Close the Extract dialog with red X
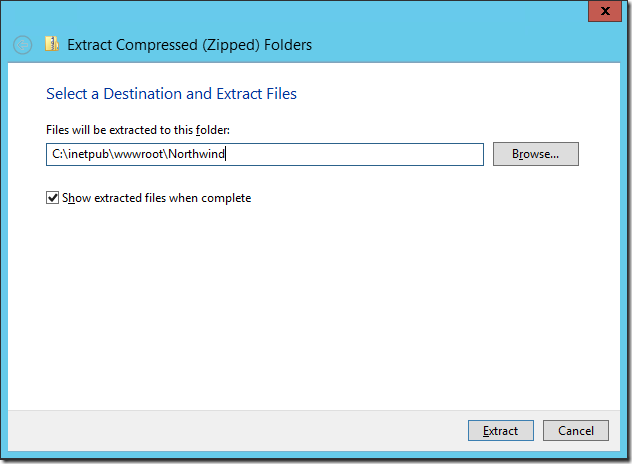Viewport: 632px width, 464px height. tap(604, 10)
